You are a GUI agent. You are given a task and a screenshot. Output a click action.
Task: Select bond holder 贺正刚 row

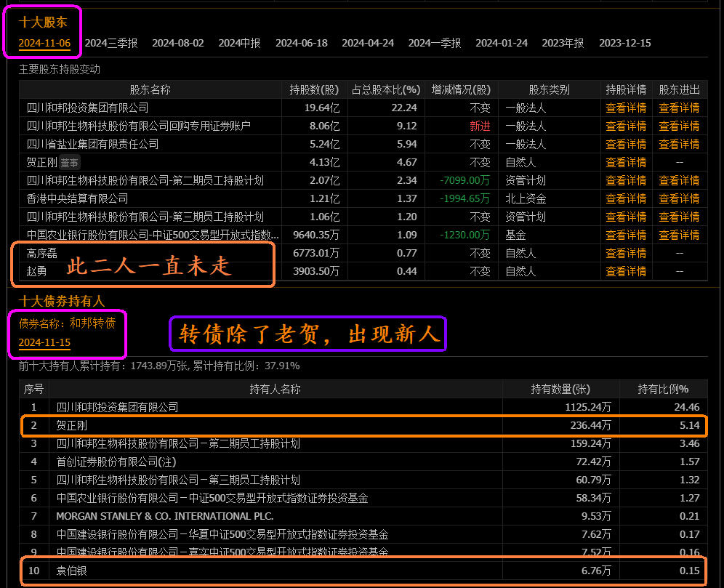363,425
